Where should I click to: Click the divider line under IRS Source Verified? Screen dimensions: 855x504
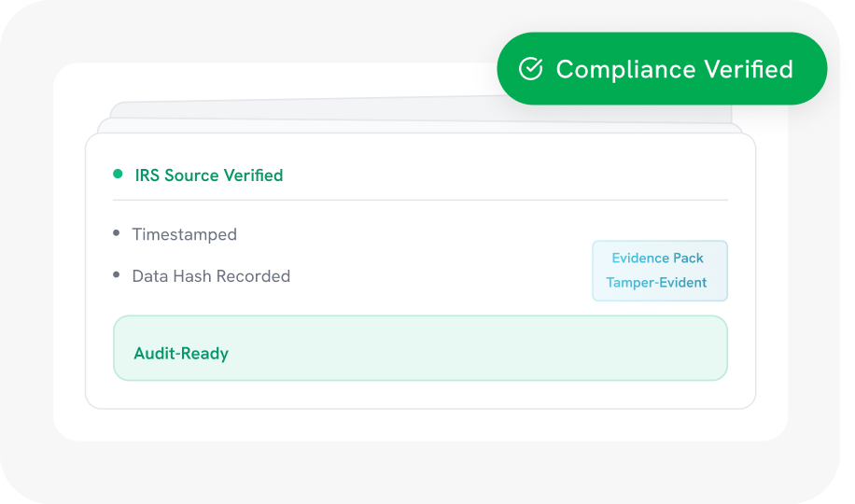click(420, 200)
